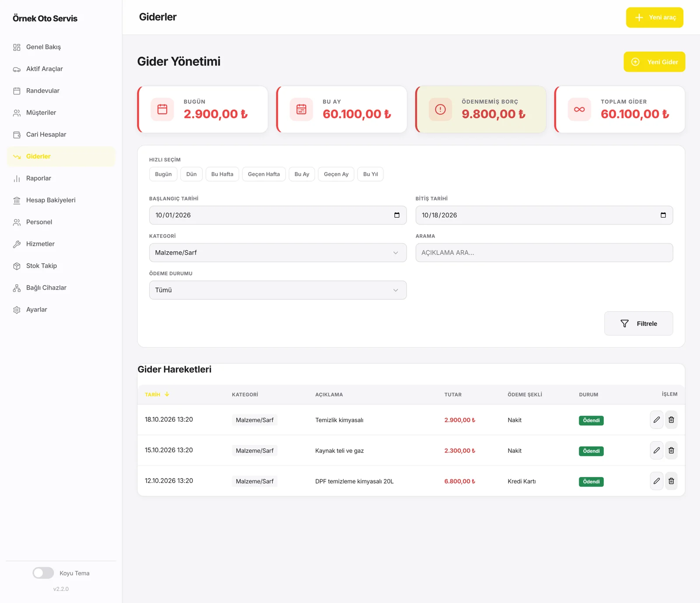
Task: Toggle the Koyu Tema switch
Action: point(43,573)
